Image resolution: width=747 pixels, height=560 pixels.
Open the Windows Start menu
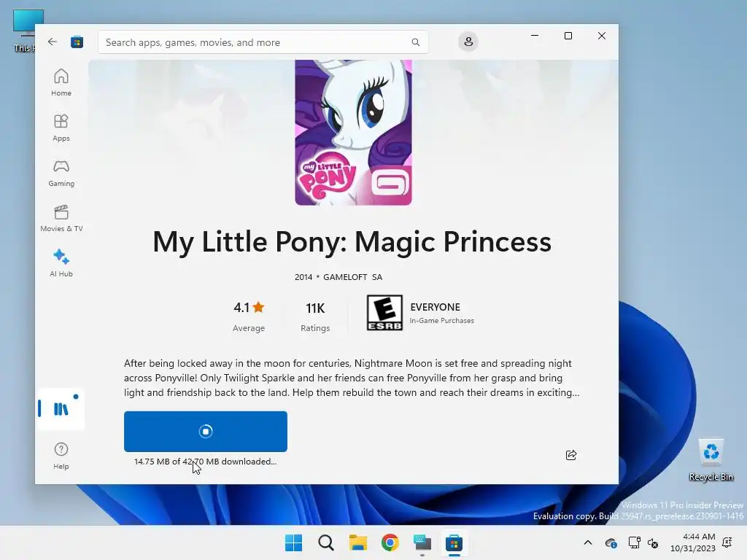click(x=293, y=542)
